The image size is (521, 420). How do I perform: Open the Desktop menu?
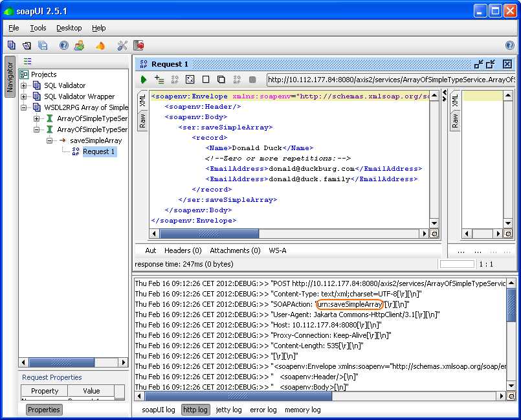coord(69,28)
